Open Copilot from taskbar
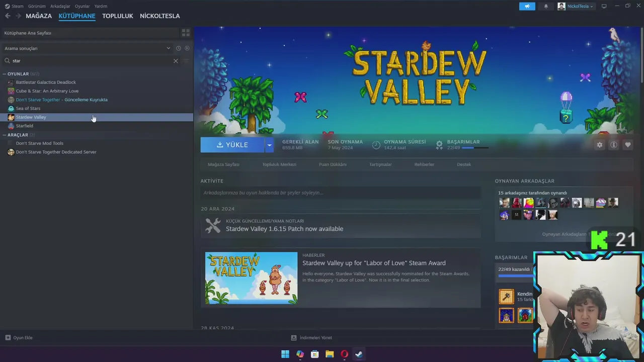 300,354
